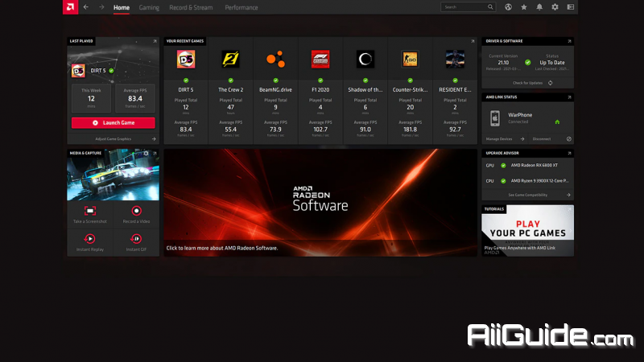Click the Up To Date status text
Screen dimensions: 644x362
coord(552,63)
